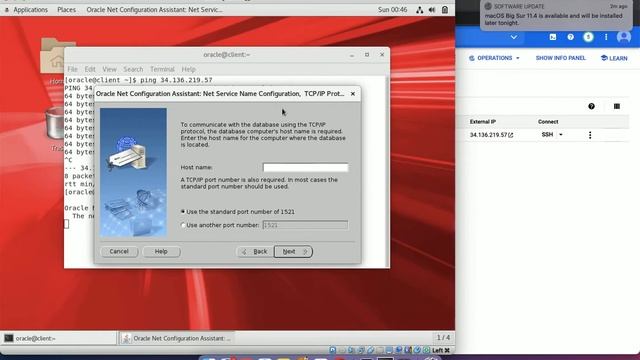
Task: Click the External IP column header
Action: [482, 122]
